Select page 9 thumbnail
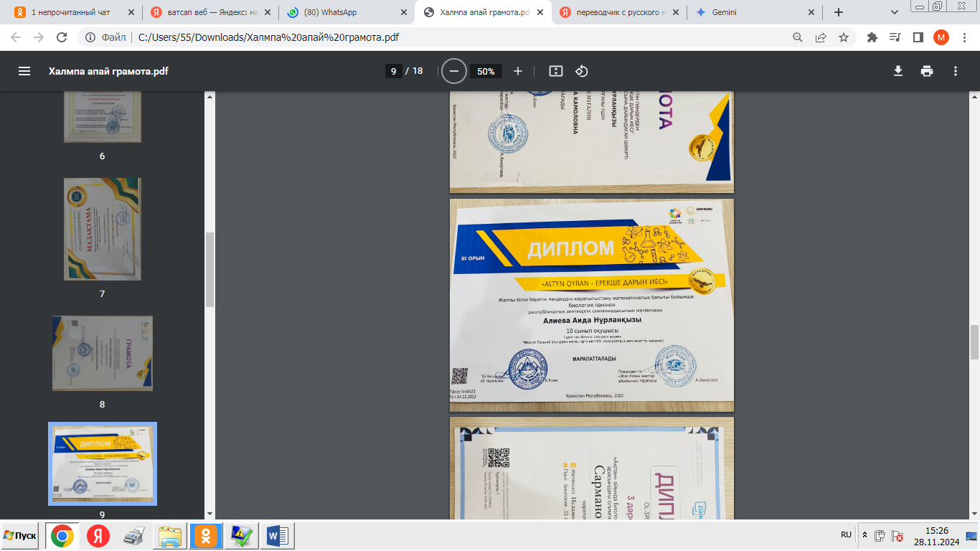 click(x=103, y=463)
